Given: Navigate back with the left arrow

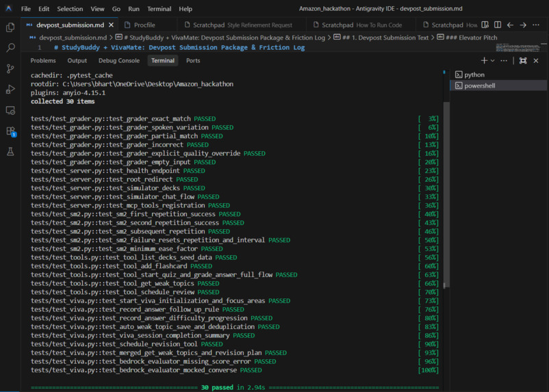Looking at the screenshot, I should click(x=510, y=25).
